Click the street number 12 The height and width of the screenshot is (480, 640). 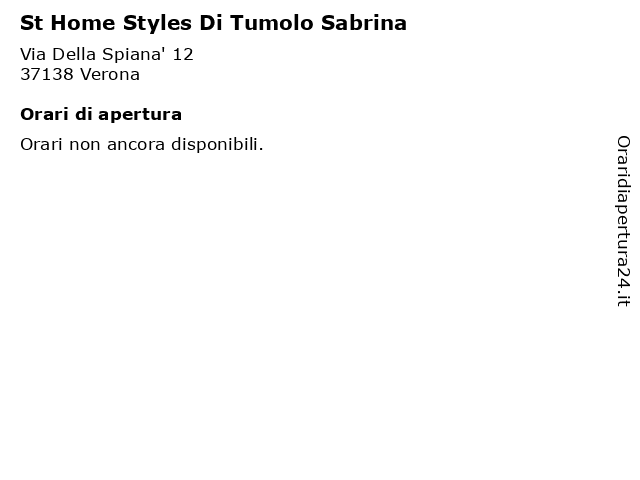click(183, 54)
